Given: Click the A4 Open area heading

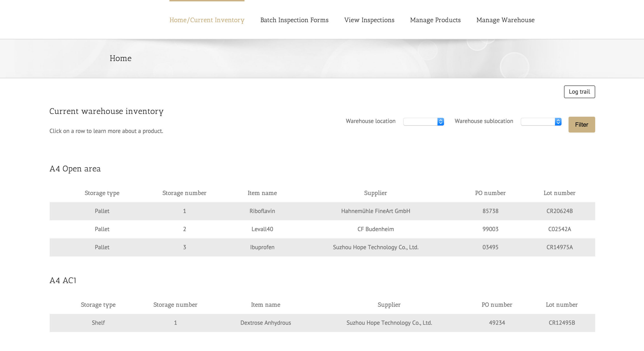Looking at the screenshot, I should tap(75, 169).
